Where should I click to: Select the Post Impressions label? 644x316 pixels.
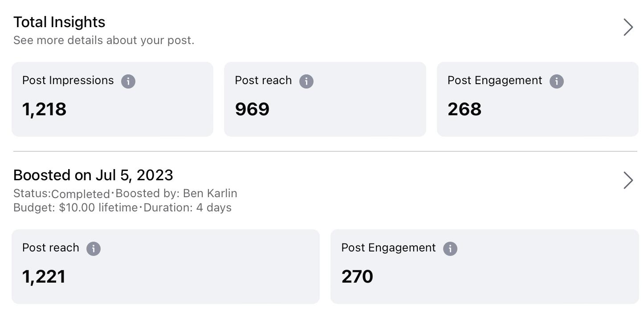[68, 81]
